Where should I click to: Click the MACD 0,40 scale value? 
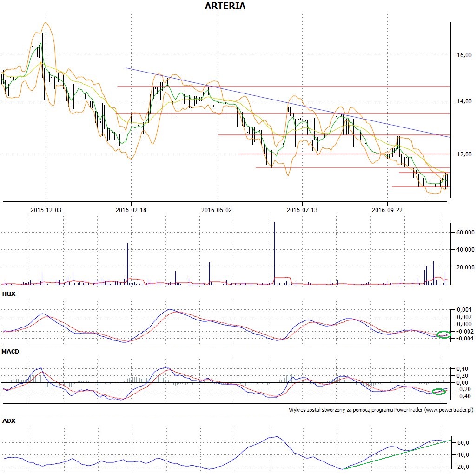(x=463, y=369)
